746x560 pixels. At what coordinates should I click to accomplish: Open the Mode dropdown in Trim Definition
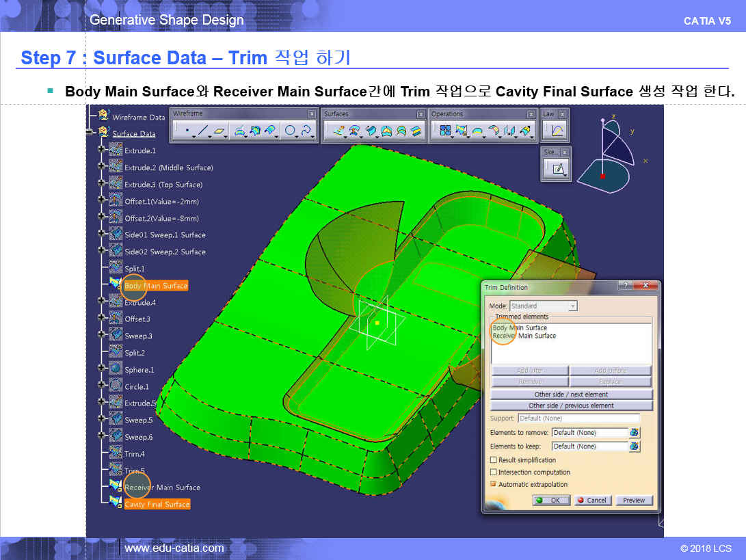coord(573,306)
